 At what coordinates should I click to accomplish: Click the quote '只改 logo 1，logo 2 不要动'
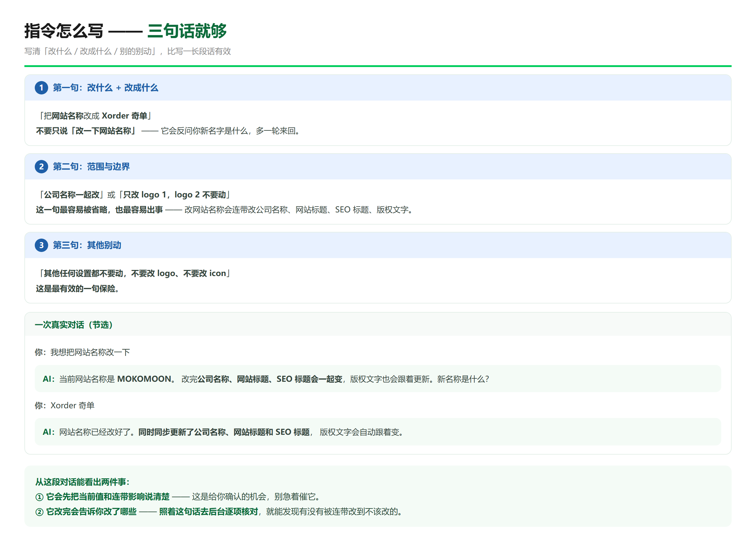[174, 195]
